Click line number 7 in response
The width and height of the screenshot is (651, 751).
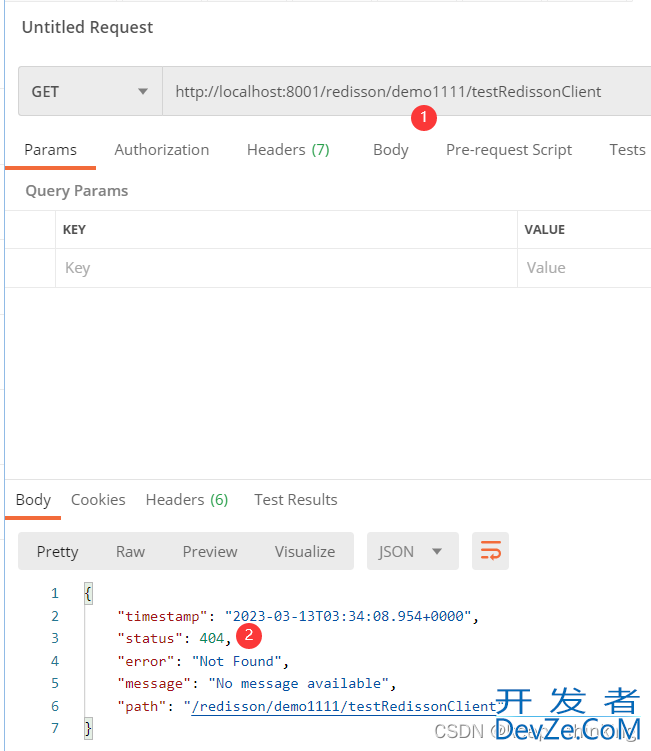coord(55,728)
